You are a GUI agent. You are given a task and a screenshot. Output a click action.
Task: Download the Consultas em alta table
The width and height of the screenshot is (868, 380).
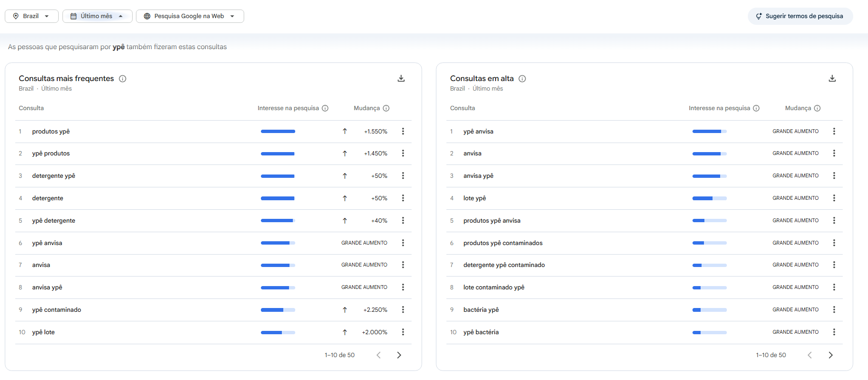click(832, 78)
